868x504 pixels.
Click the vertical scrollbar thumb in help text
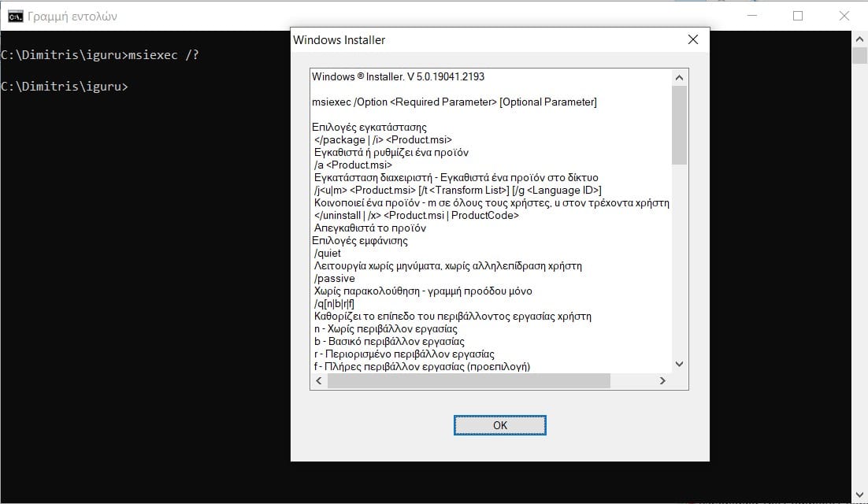point(679,125)
